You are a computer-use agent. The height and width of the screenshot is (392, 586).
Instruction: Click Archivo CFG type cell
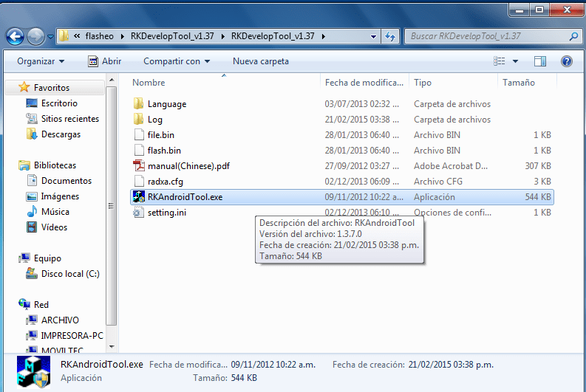point(438,182)
